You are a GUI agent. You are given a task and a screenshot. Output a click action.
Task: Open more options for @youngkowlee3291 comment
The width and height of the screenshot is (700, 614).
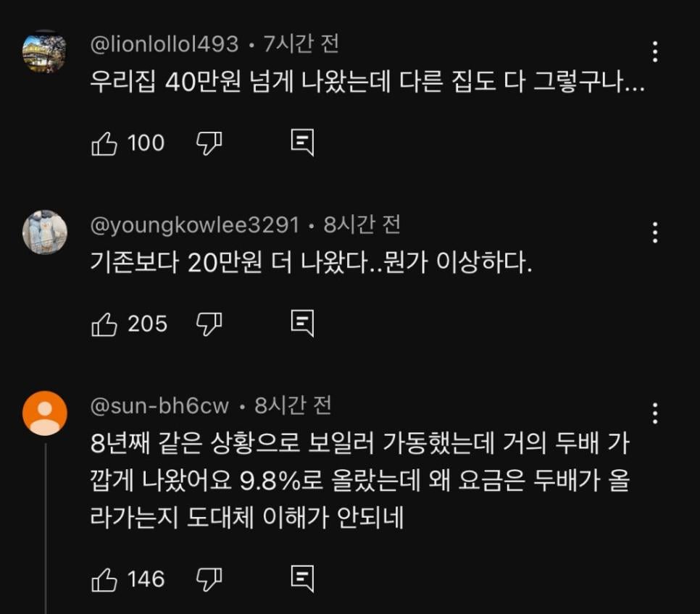(x=655, y=232)
